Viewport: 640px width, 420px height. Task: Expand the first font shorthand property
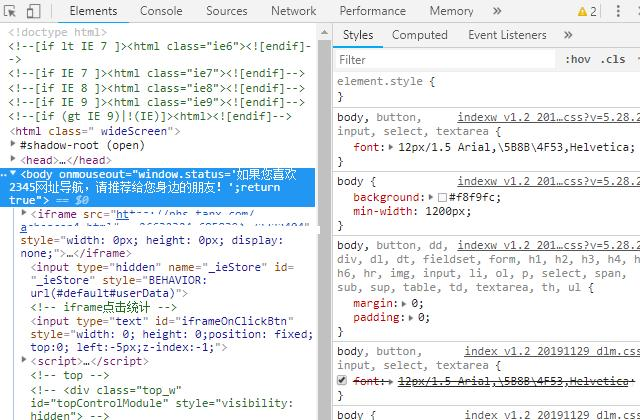[391, 147]
